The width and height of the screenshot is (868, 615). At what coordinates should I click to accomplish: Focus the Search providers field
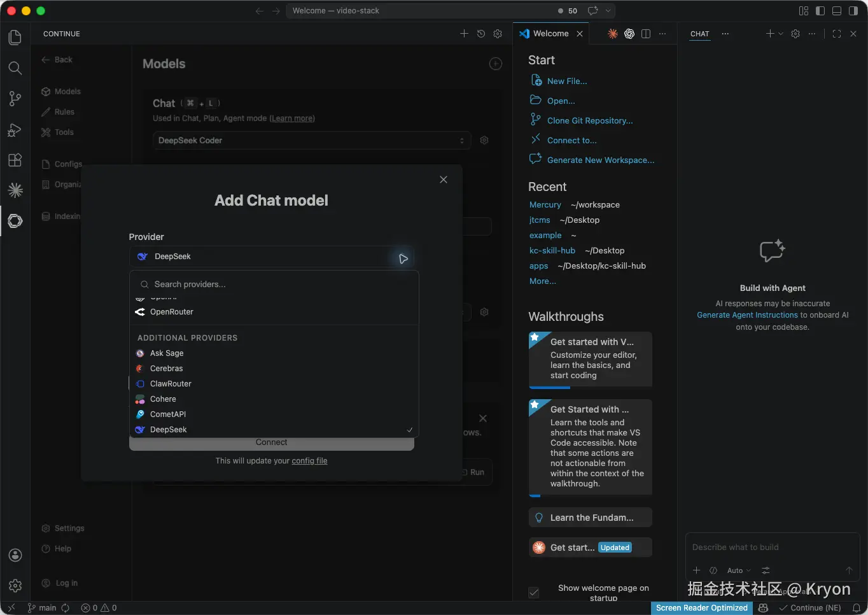(x=274, y=285)
